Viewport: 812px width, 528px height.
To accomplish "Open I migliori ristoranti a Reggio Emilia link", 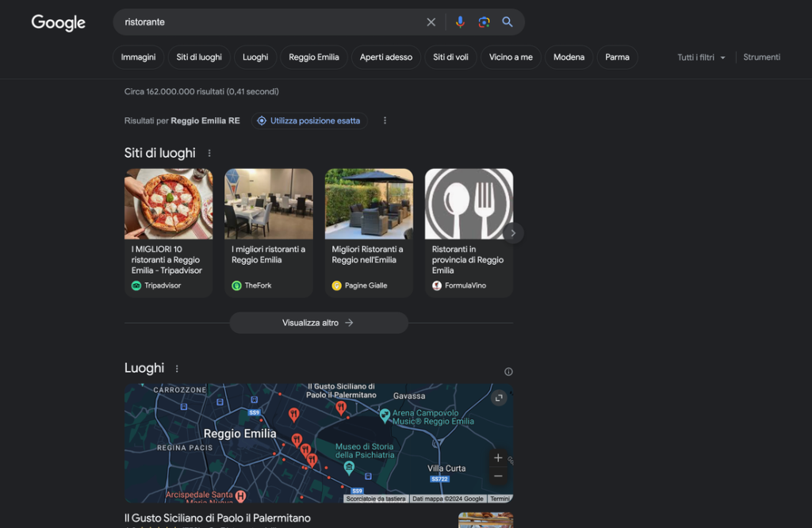I will coord(268,254).
